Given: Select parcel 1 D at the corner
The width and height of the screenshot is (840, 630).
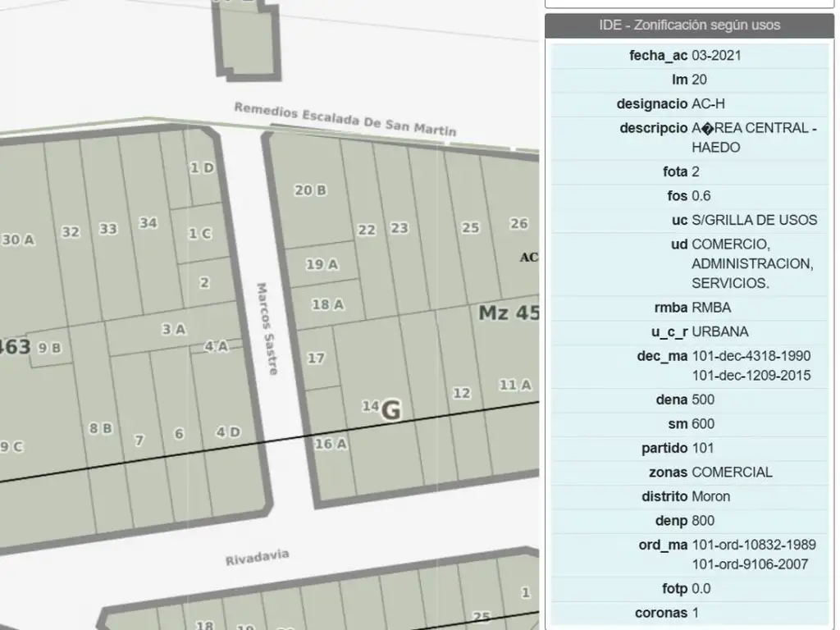Looking at the screenshot, I should coord(202,168).
